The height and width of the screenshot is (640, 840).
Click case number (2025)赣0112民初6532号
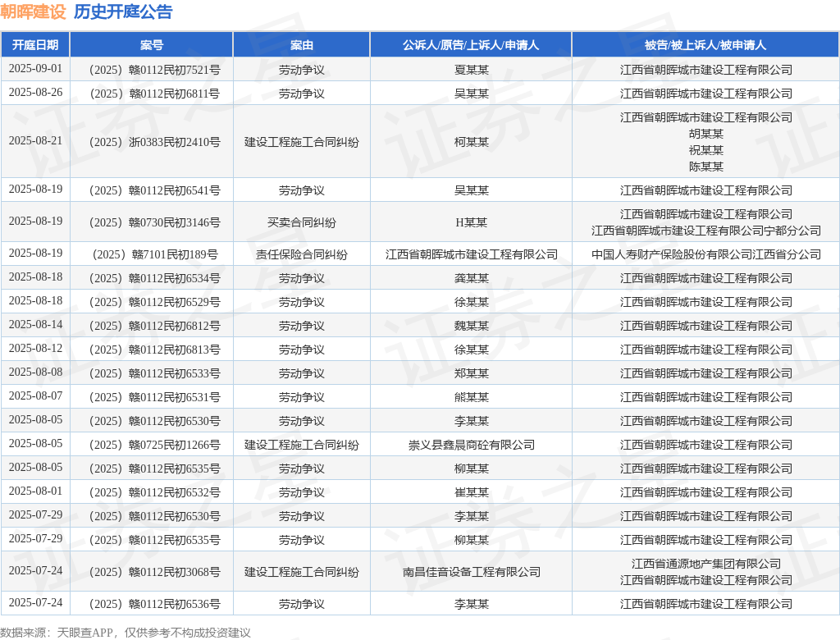pos(154,492)
